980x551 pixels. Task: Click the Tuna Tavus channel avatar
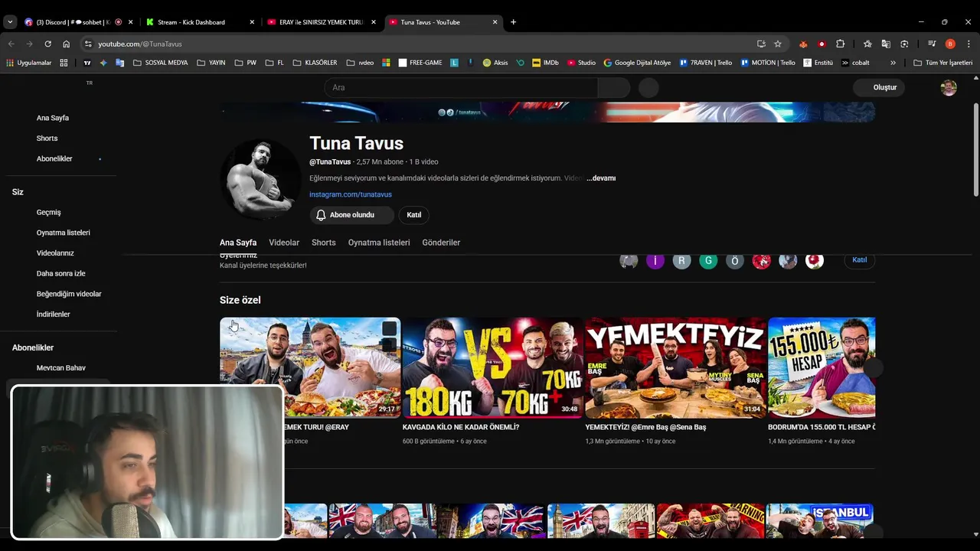[x=260, y=179]
